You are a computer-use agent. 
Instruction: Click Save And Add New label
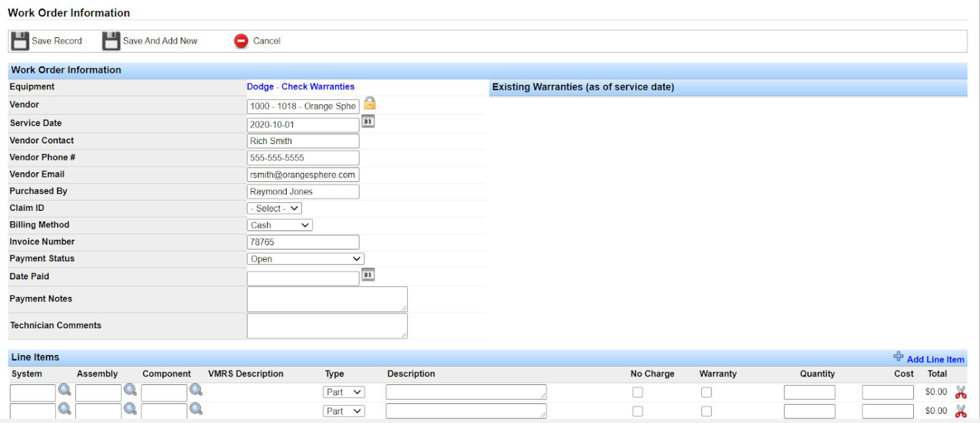click(160, 41)
